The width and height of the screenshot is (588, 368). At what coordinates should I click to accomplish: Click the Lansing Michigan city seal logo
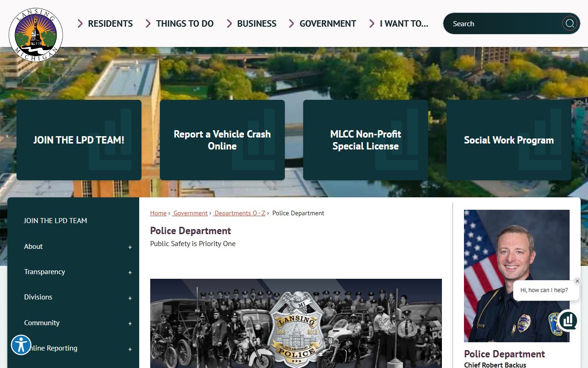36,35
